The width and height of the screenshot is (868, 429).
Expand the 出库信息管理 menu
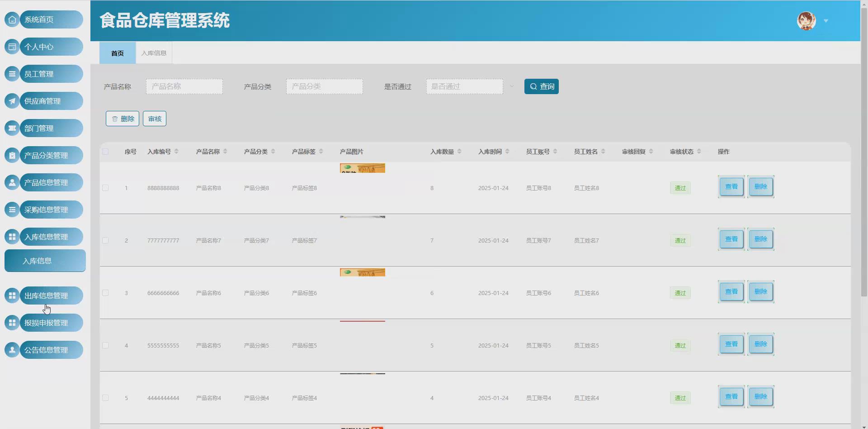click(x=51, y=296)
